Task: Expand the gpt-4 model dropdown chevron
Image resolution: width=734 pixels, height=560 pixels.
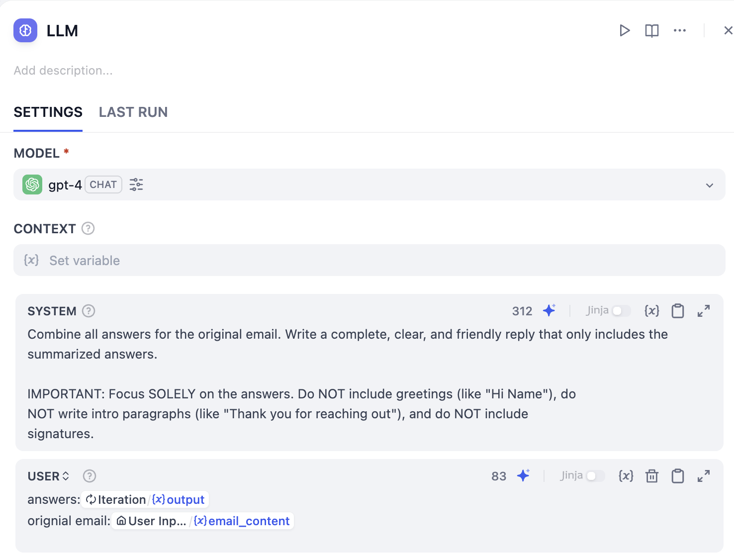Action: pyautogui.click(x=709, y=186)
